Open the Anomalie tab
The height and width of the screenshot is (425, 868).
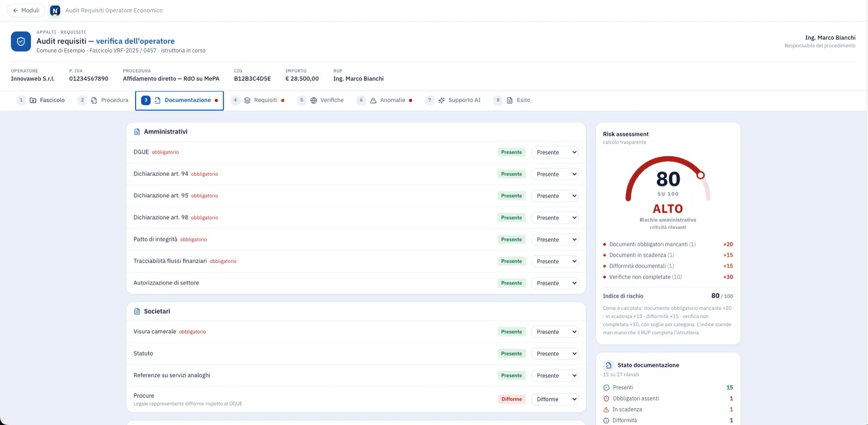coord(385,100)
